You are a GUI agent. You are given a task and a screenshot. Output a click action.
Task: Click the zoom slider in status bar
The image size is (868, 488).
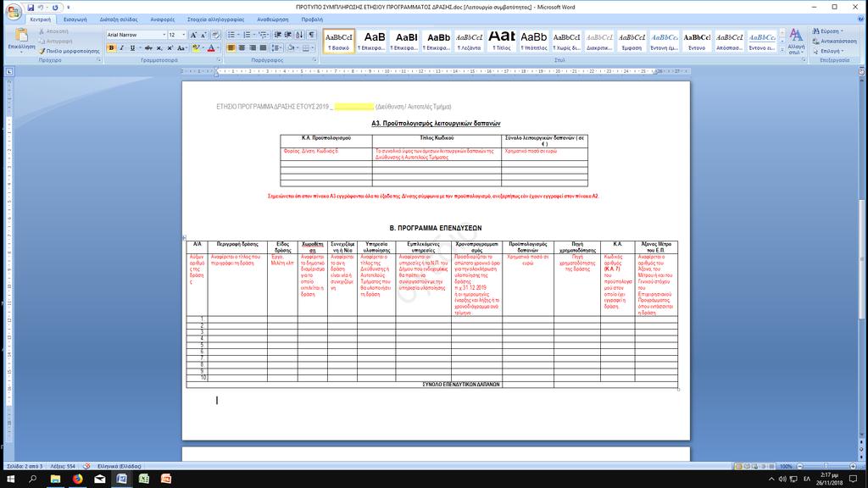pyautogui.click(x=826, y=467)
